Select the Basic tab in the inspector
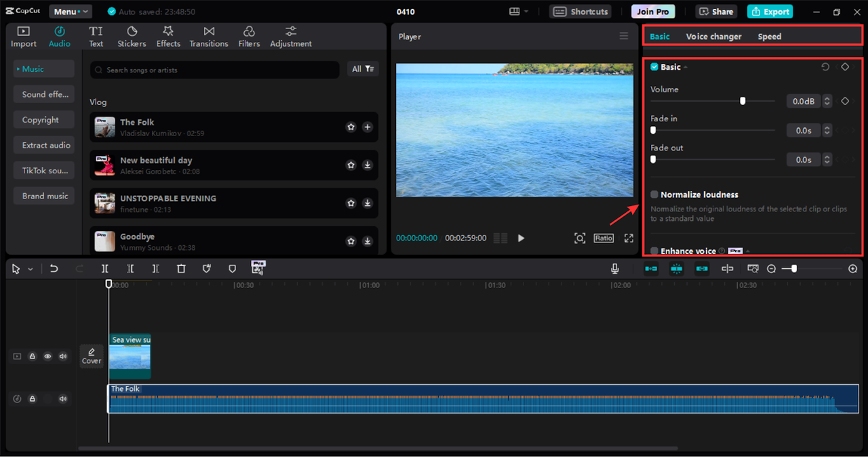 (660, 37)
